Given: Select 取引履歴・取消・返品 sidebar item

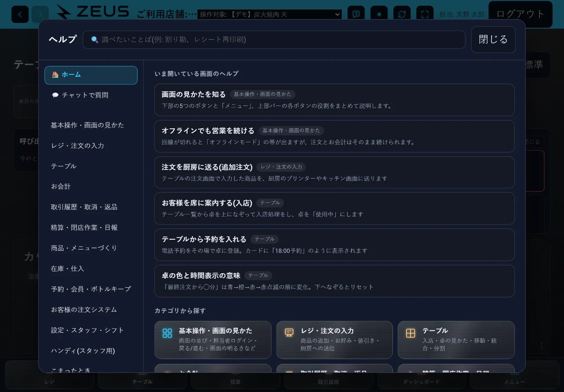Looking at the screenshot, I should (x=91, y=207).
